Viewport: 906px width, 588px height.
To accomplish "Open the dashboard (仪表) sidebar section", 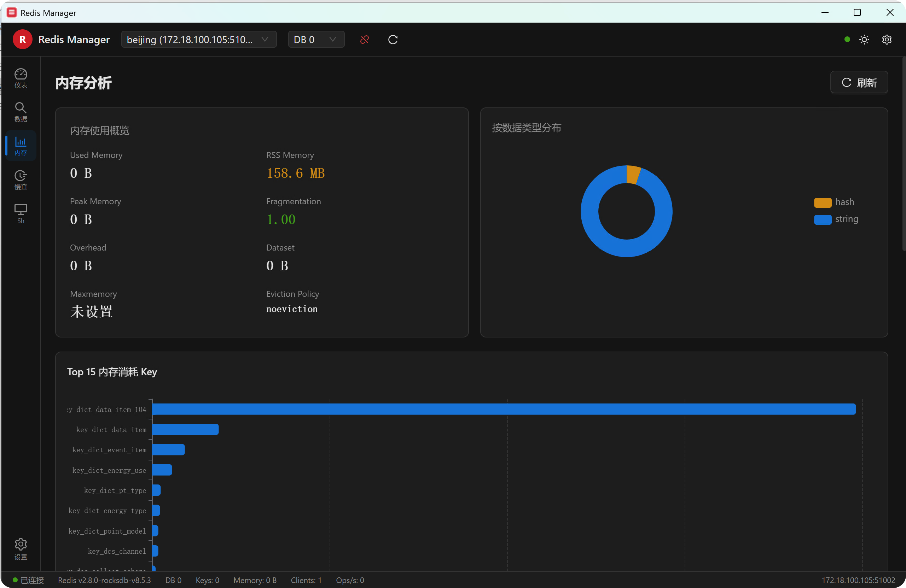I will [21, 78].
